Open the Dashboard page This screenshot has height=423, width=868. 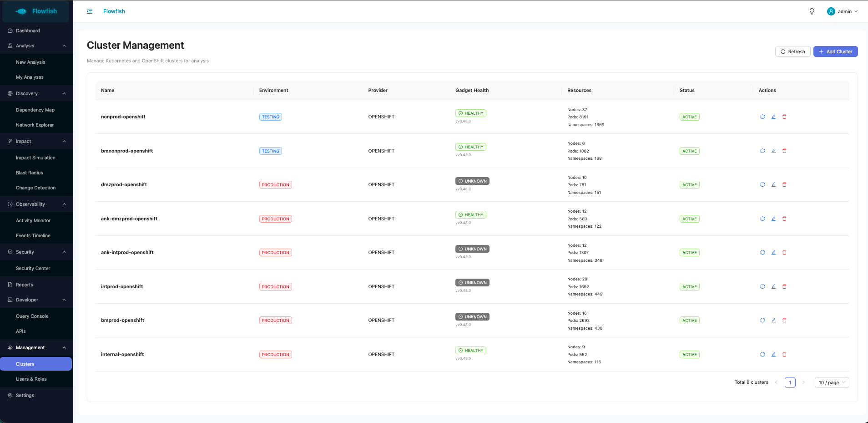pos(36,31)
